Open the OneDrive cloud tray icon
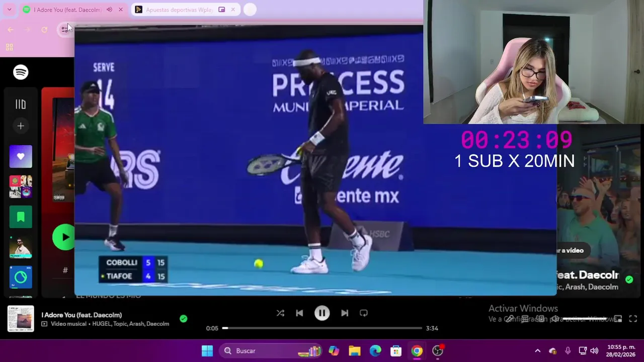This screenshot has height=362, width=644. (553, 351)
